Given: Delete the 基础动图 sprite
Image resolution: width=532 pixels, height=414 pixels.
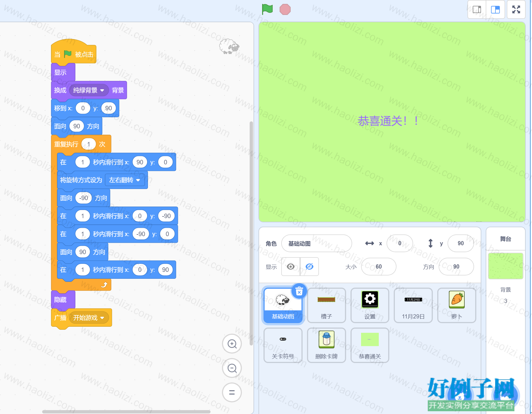Looking at the screenshot, I should coord(299,291).
